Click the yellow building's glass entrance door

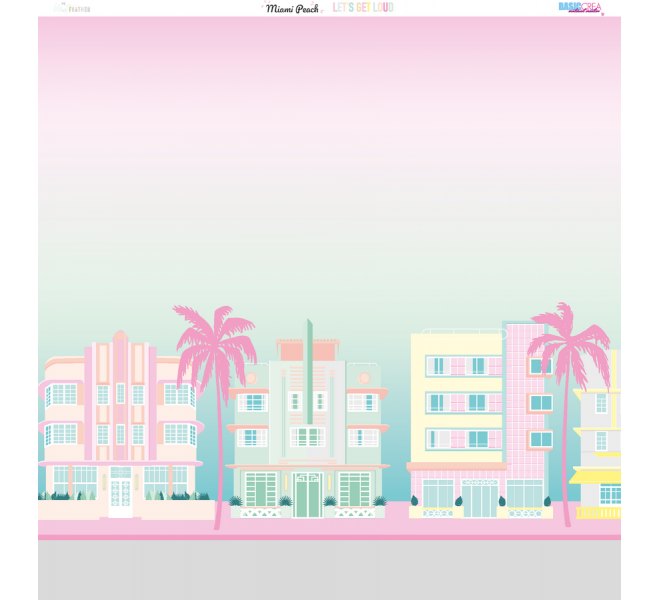point(479,497)
